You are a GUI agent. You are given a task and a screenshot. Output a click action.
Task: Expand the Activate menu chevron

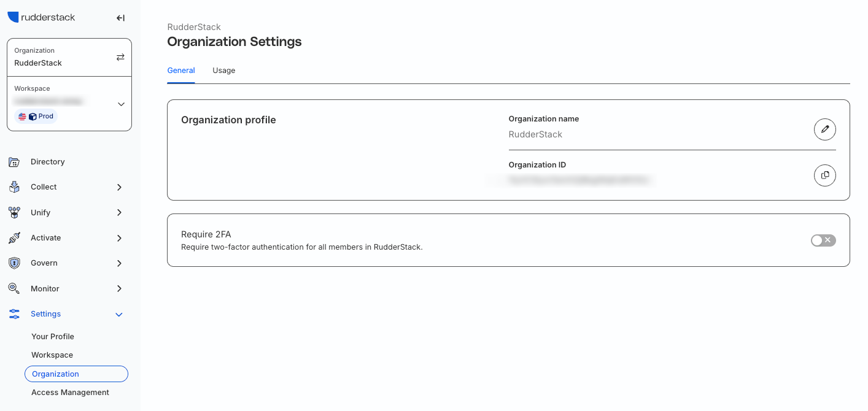119,238
